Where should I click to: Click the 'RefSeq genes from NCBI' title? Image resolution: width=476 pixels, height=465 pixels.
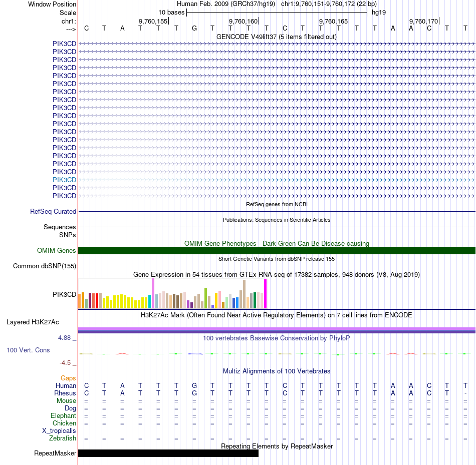coord(277,204)
